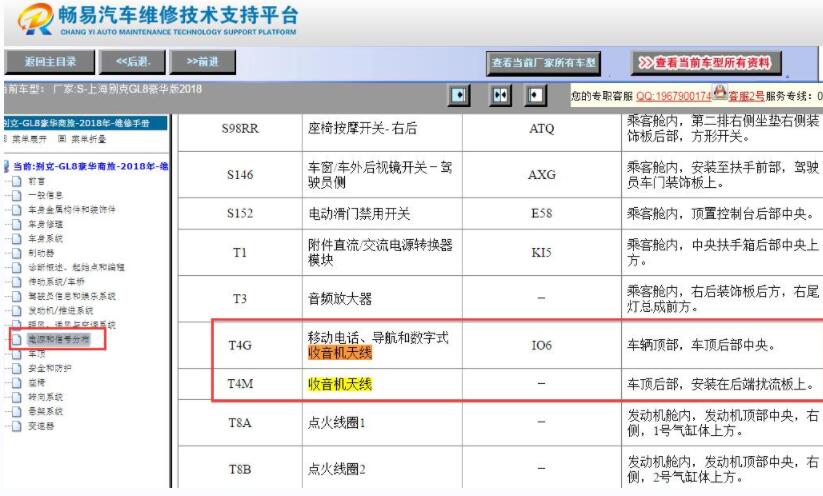Click the split-panel layout icon

point(500,95)
